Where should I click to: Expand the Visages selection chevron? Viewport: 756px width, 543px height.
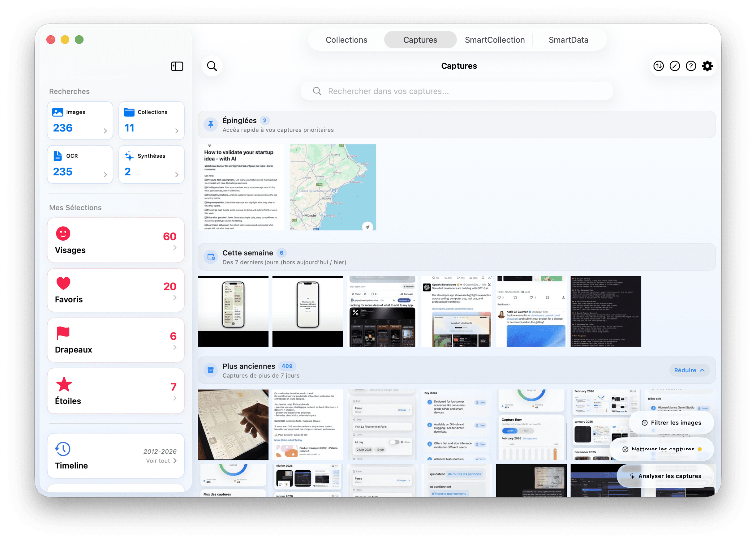pos(175,247)
